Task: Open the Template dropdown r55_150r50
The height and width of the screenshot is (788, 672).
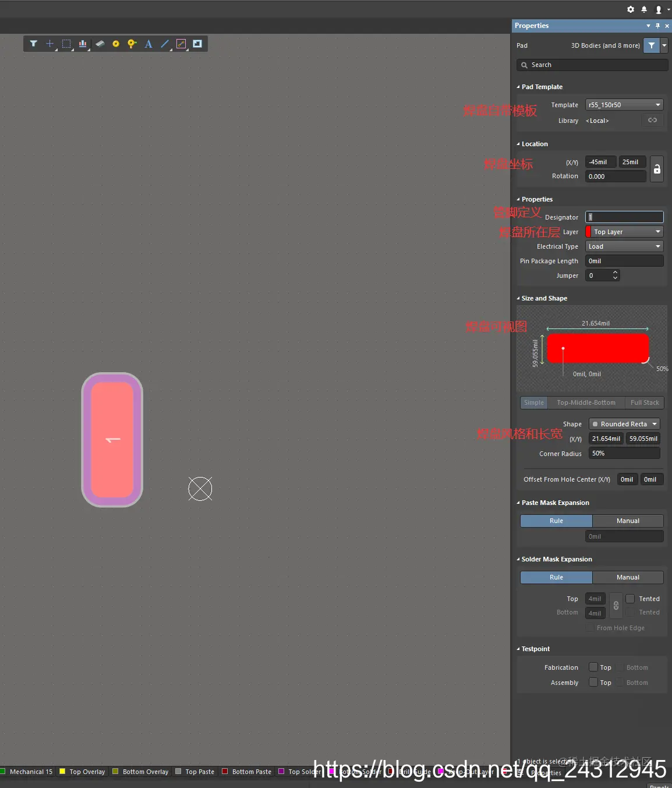Action: tap(624, 105)
